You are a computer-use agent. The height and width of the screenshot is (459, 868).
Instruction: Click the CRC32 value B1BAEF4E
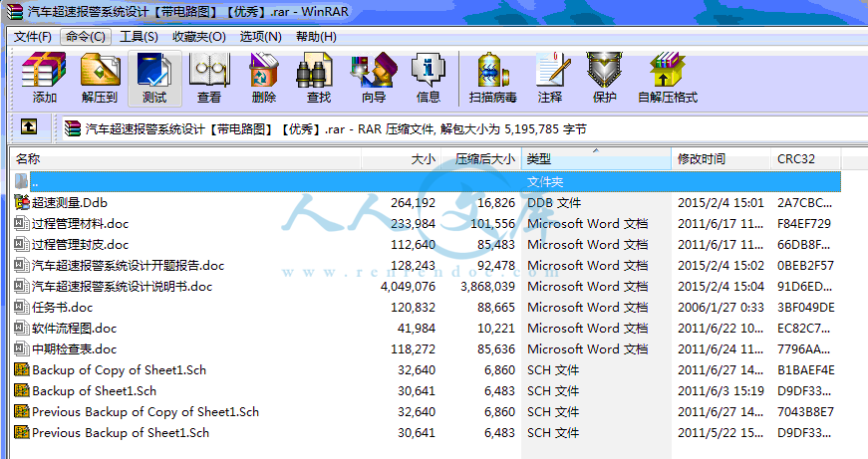click(806, 370)
